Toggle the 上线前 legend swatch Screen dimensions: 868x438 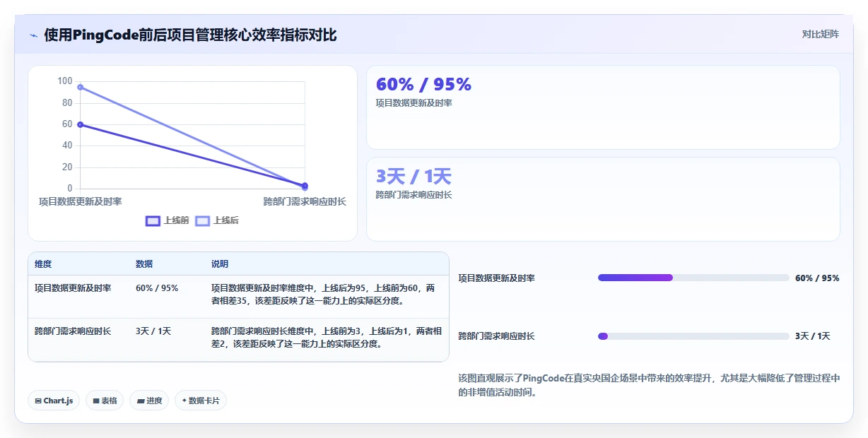click(153, 220)
